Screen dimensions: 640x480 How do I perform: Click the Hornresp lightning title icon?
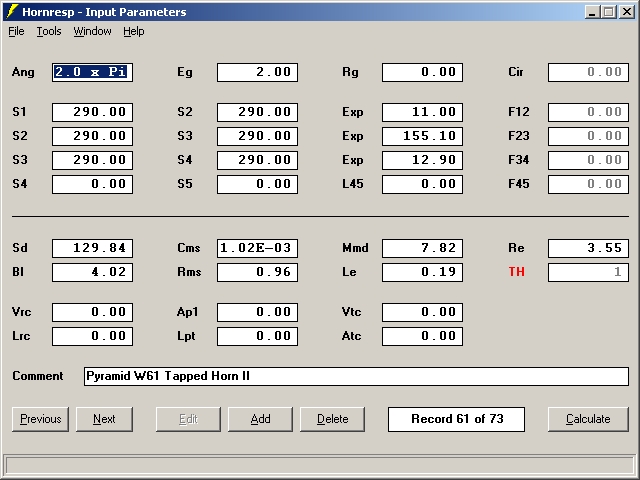12,11
